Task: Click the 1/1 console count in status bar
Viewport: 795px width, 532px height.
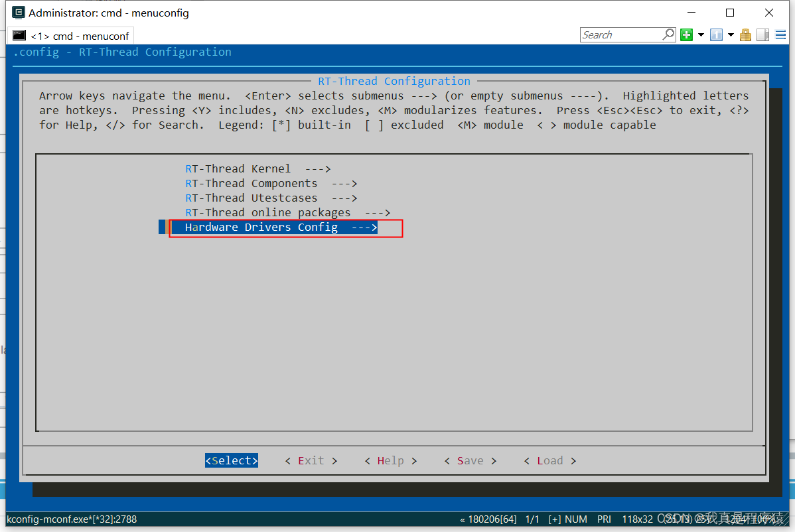Action: coord(532,519)
